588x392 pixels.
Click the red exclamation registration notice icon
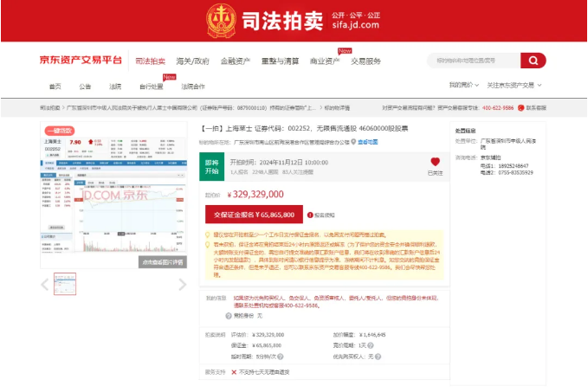[x=310, y=215]
